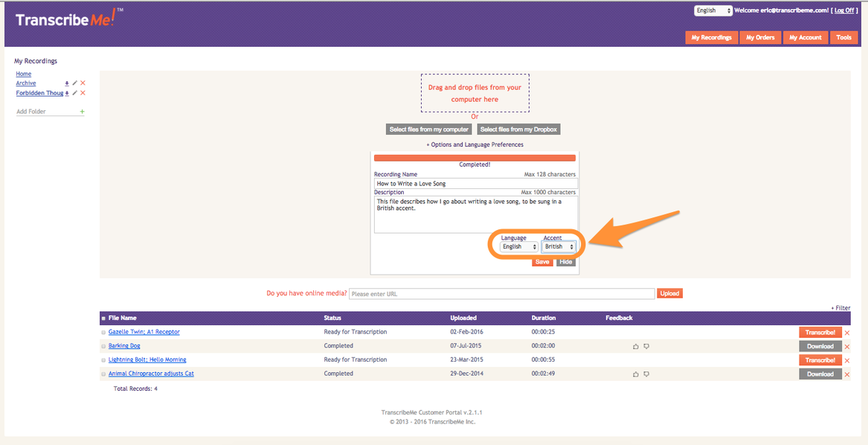Screen dimensions: 868x445
Task: Click green plus to add folder
Action: pos(82,112)
